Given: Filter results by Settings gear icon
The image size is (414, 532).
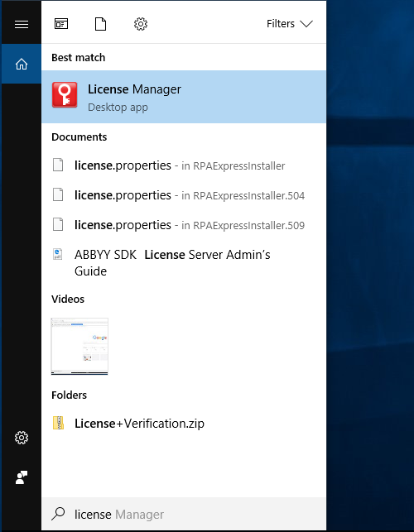Looking at the screenshot, I should click(x=141, y=24).
